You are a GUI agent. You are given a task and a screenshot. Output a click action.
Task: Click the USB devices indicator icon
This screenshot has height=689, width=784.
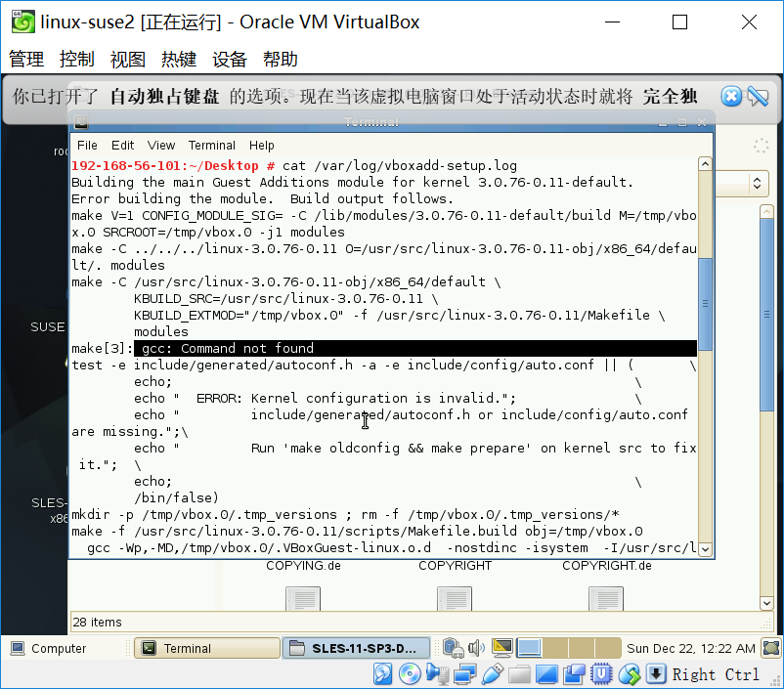coord(493,674)
